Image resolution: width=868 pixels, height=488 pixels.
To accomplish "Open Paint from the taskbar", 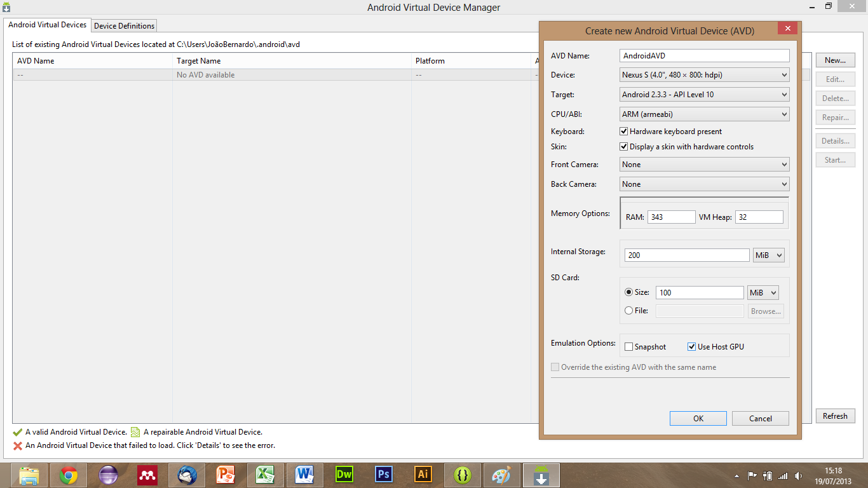I will click(501, 475).
